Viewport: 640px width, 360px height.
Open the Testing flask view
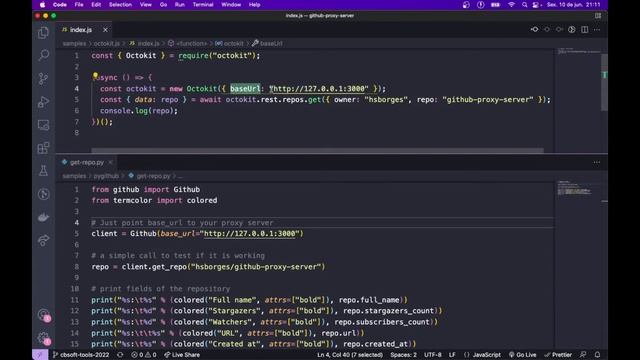(43, 171)
